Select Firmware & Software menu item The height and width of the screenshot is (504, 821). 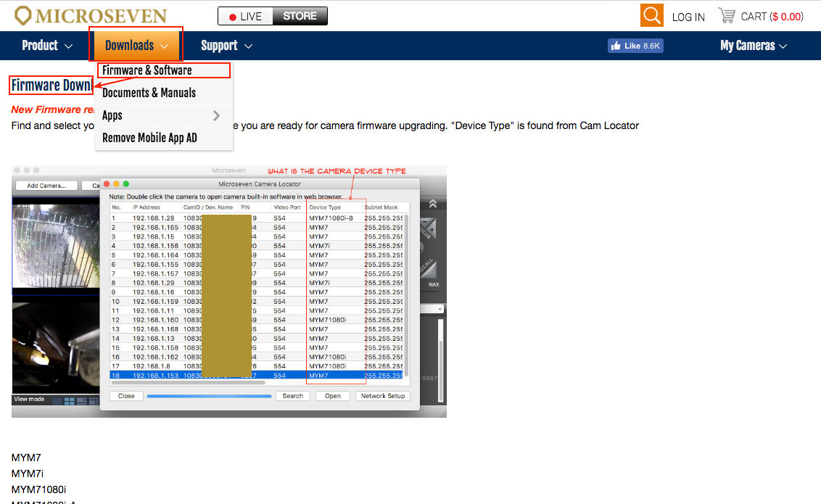tap(163, 70)
